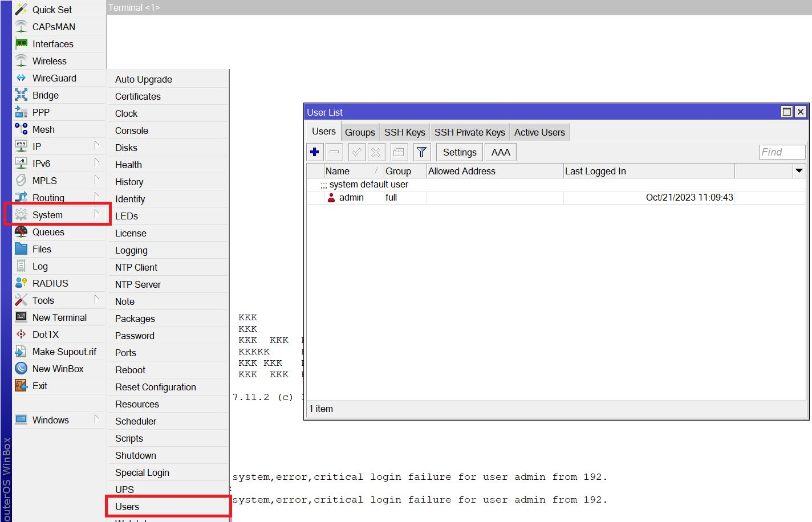Viewport: 812px width, 522px height.
Task: Disable user with X icon
Action: click(376, 152)
